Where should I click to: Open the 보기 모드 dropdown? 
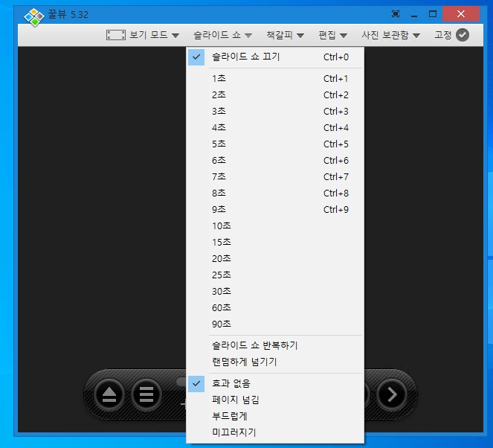(155, 35)
